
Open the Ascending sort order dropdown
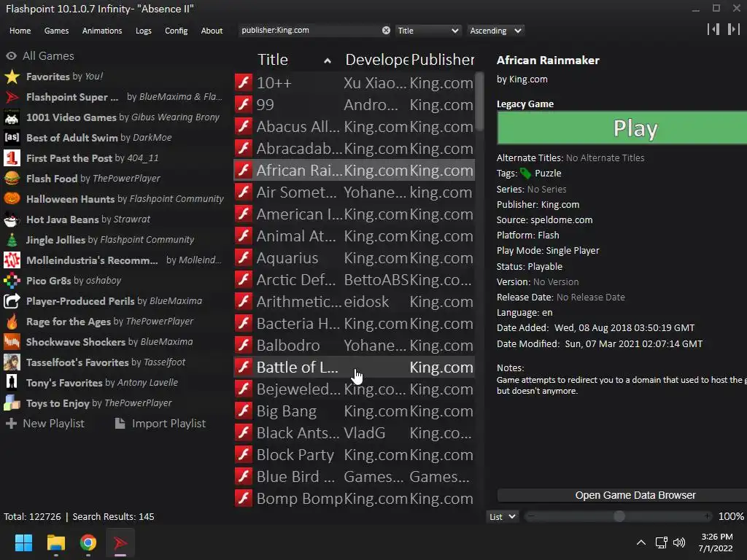[x=495, y=31]
